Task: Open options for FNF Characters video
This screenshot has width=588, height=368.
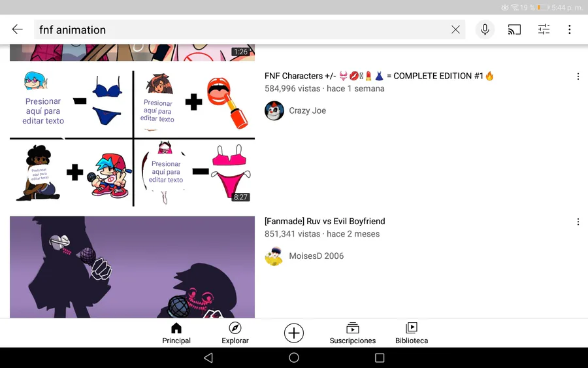Action: [x=578, y=76]
